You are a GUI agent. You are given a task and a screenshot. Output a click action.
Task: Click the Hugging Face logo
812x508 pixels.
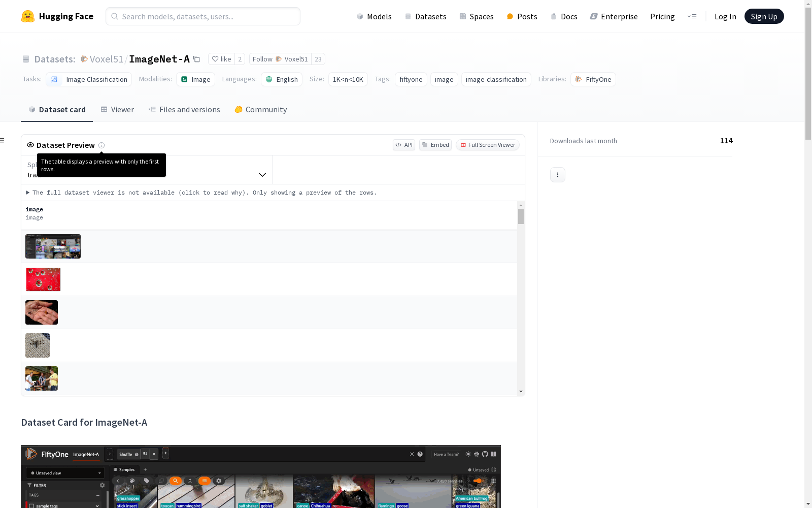click(x=28, y=16)
